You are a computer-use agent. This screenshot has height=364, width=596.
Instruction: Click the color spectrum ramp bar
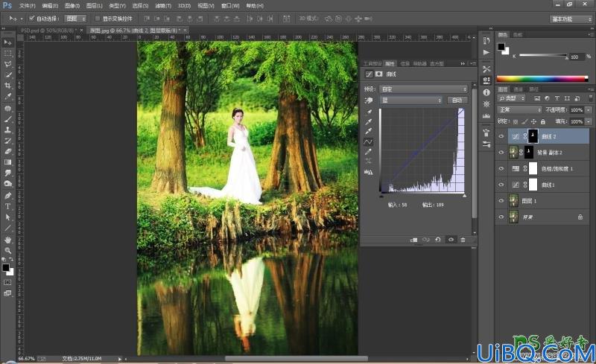[542, 79]
